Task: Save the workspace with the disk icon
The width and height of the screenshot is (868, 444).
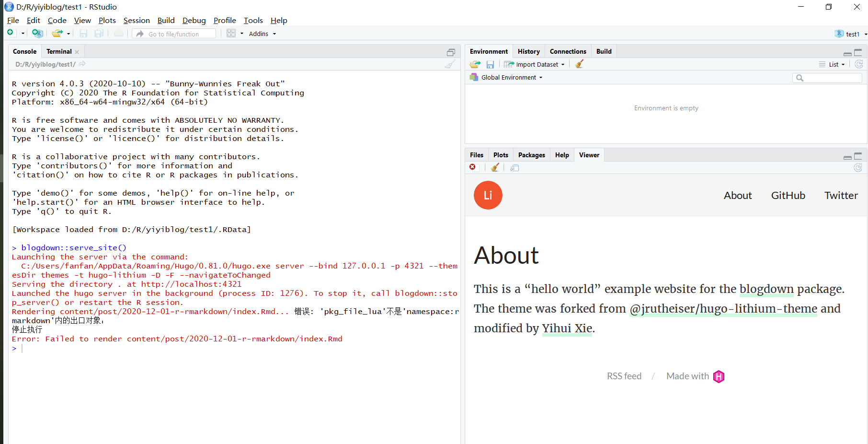Action: click(490, 64)
